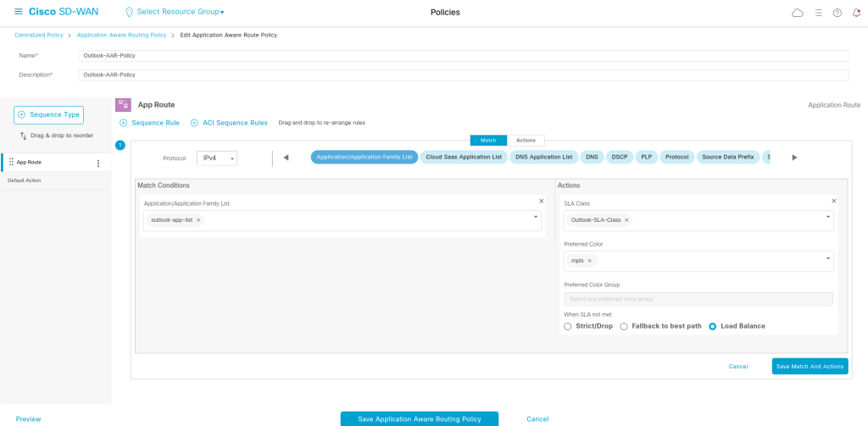Open the help question mark icon
Viewport: 868px width, 426px height.
(x=837, y=13)
